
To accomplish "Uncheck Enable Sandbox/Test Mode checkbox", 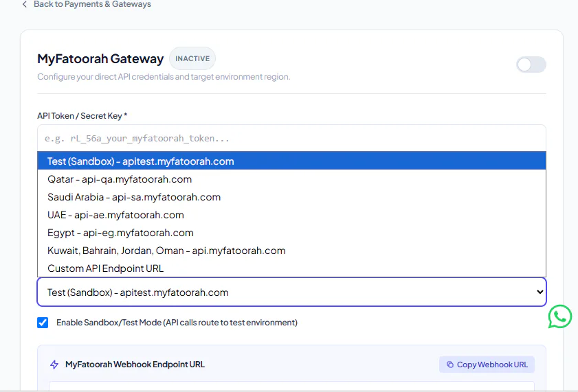I will (x=43, y=323).
